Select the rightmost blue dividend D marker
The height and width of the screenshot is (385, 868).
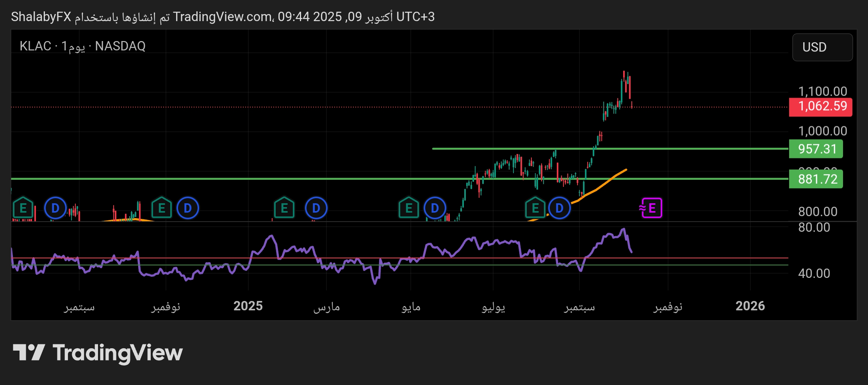coord(560,208)
